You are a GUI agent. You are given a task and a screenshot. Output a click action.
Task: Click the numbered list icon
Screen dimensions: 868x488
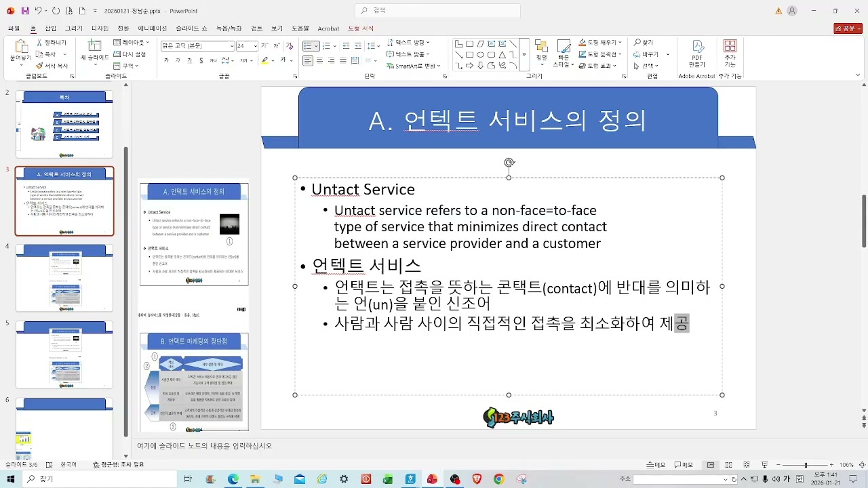pos(326,45)
